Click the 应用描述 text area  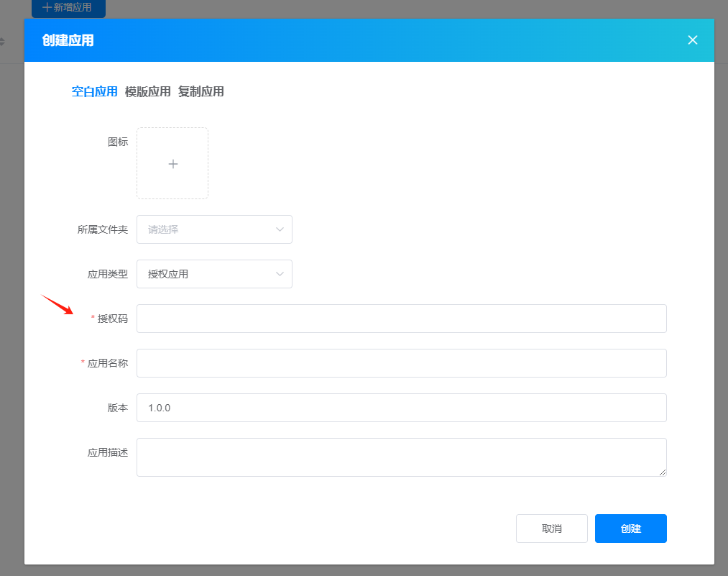pos(402,457)
